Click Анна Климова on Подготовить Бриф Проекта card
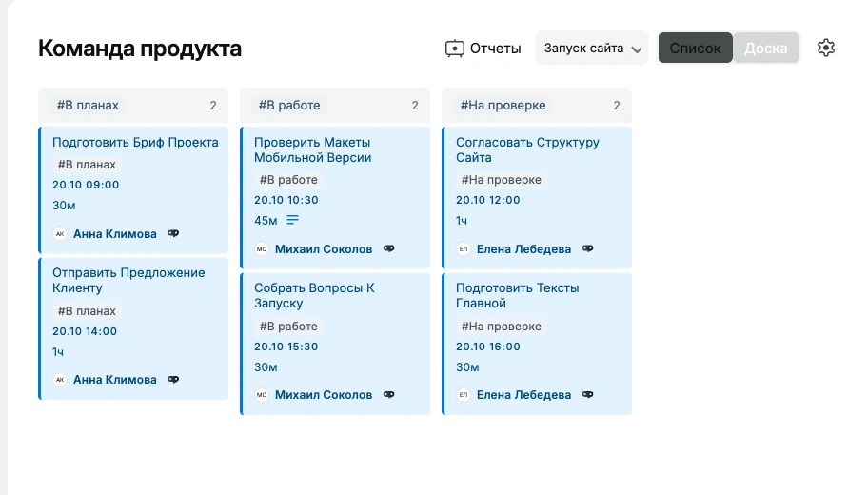868x495 pixels. (115, 233)
